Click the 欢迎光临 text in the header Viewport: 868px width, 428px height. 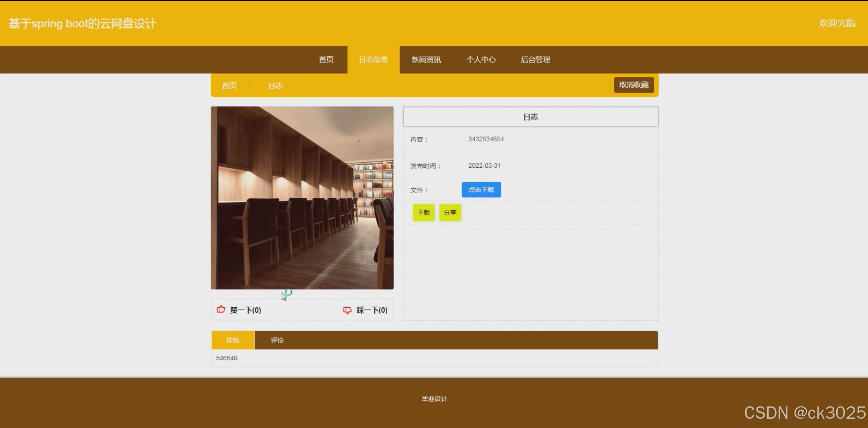point(837,23)
